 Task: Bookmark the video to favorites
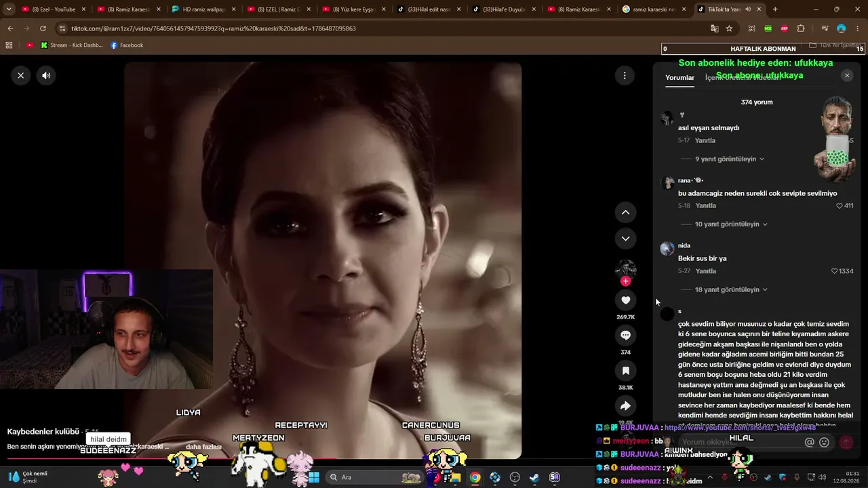(625, 371)
